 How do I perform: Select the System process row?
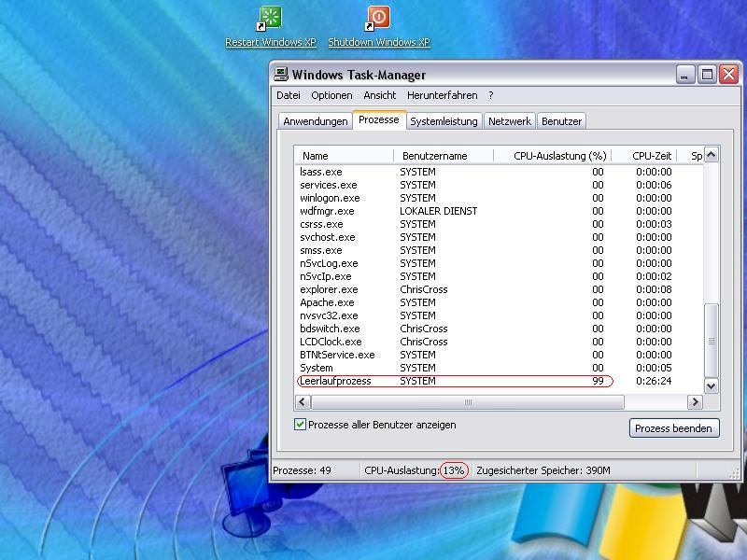tap(499, 368)
